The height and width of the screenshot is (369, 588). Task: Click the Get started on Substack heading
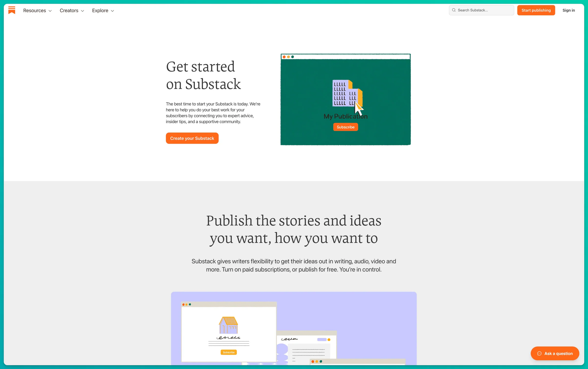(x=203, y=75)
